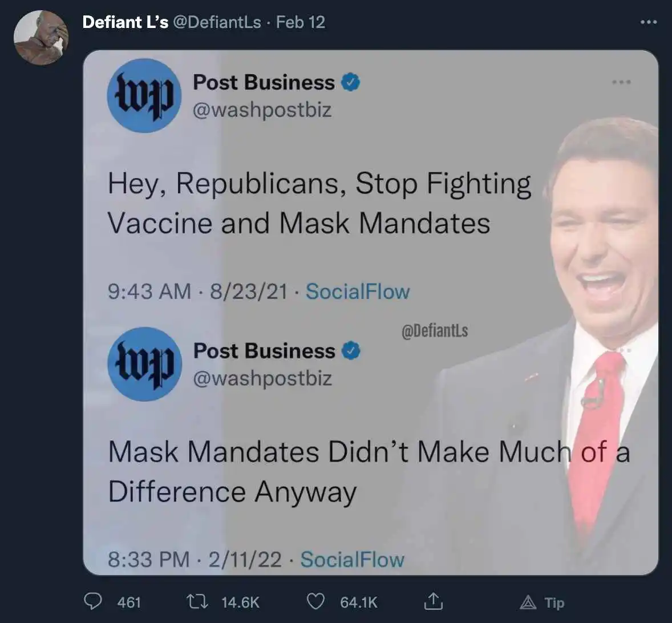This screenshot has height=623, width=672.
Task: Click the share upload icon
Action: pos(432,601)
